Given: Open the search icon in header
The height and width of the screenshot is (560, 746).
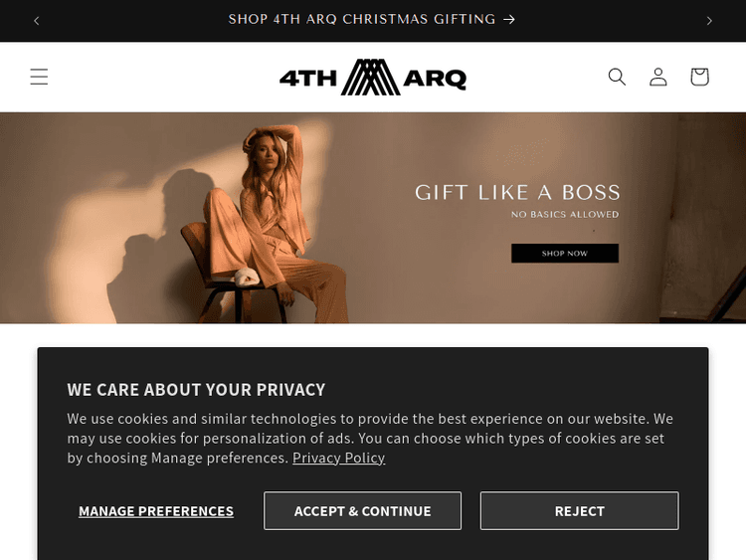Looking at the screenshot, I should (617, 77).
